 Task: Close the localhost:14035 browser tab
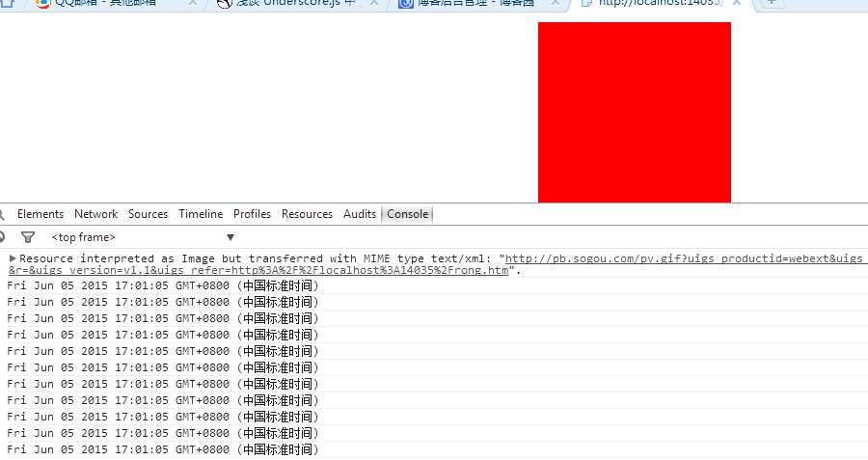737,3
